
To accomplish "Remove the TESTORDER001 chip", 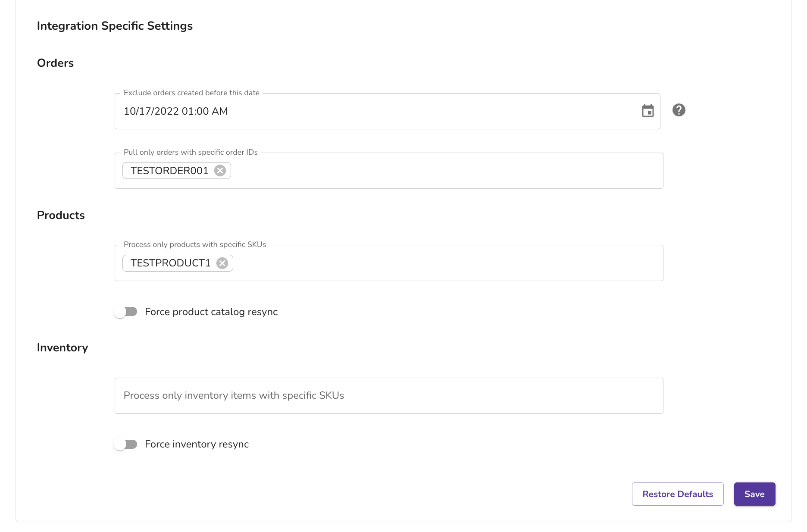I will tap(220, 170).
